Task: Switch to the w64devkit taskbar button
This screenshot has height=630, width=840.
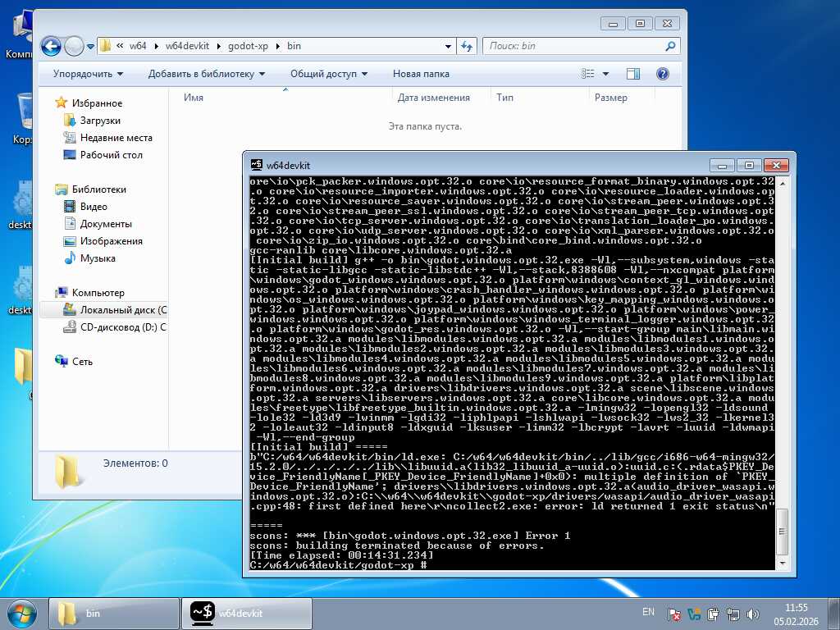Action: tap(246, 614)
